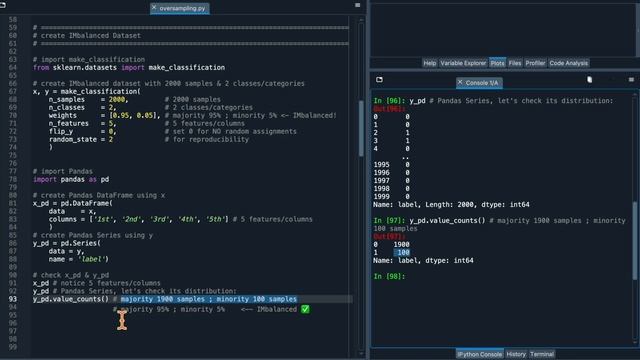Open the editor's browse tabs folder icon
This screenshot has height=360, width=640.
tap(2, 5)
